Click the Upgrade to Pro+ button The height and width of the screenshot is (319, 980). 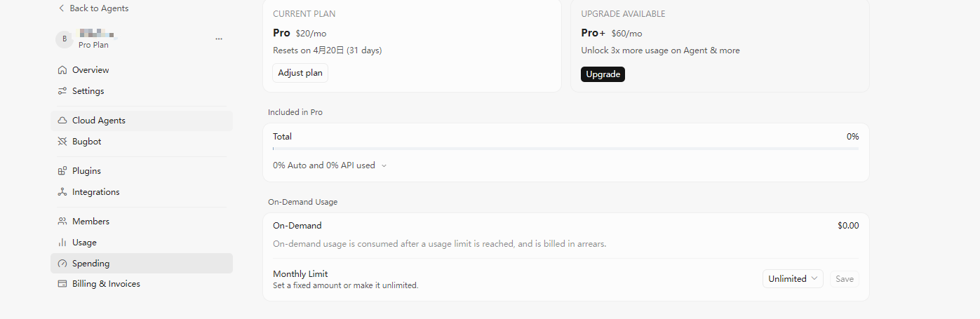603,74
